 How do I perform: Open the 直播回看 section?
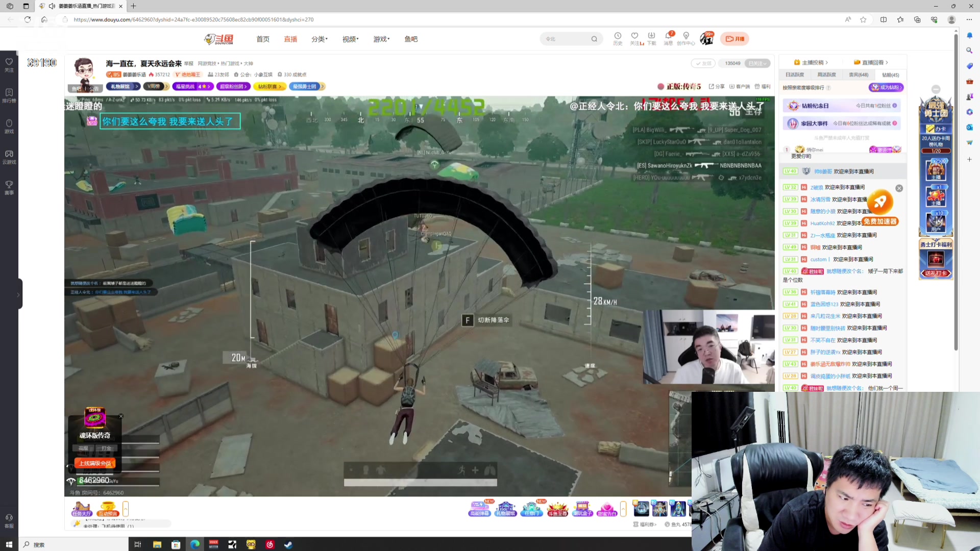click(871, 62)
